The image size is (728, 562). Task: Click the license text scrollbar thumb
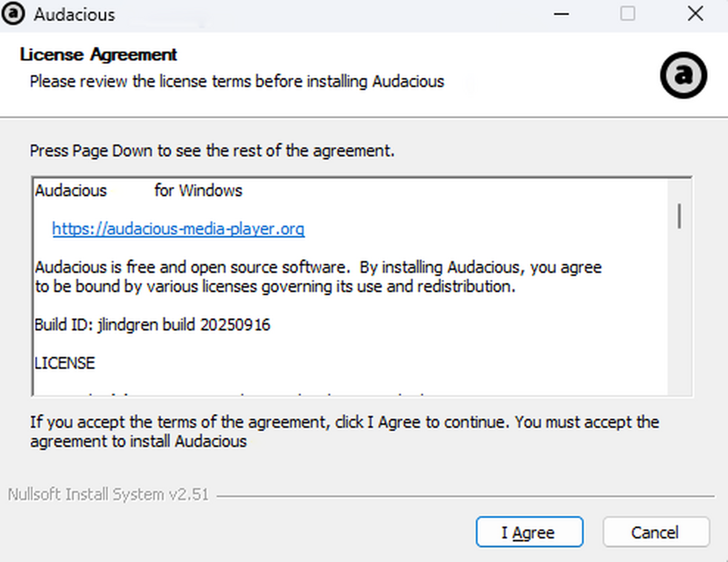(679, 216)
